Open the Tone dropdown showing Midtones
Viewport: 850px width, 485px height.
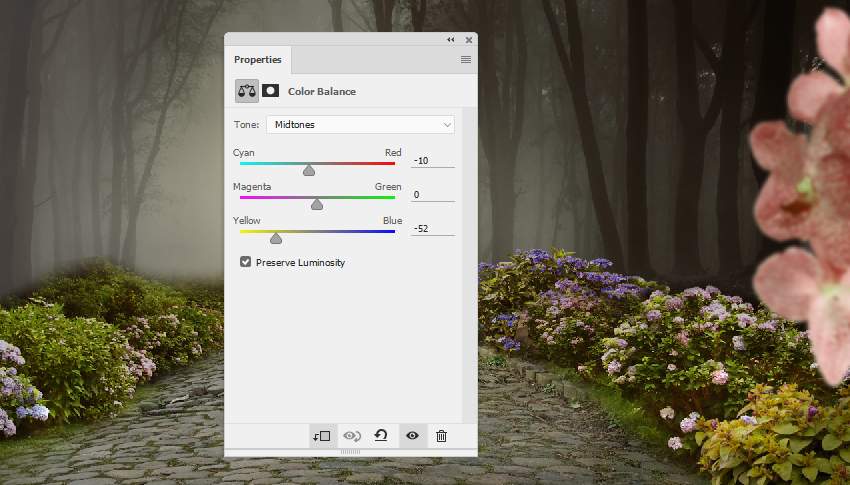(x=360, y=125)
